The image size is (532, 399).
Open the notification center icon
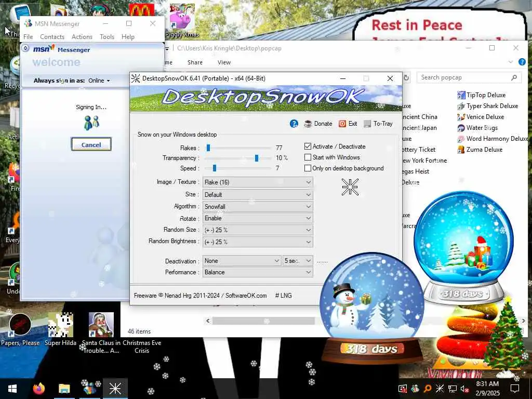tap(515, 389)
